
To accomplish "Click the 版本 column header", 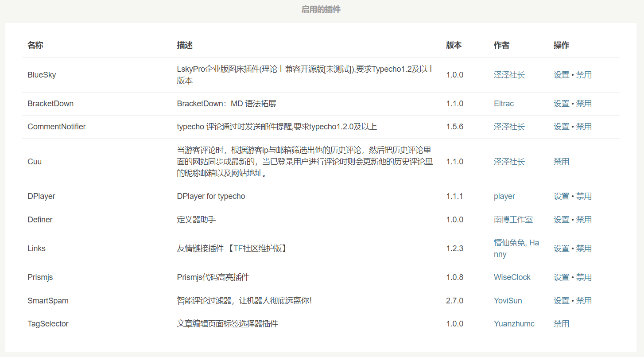I will (x=454, y=45).
